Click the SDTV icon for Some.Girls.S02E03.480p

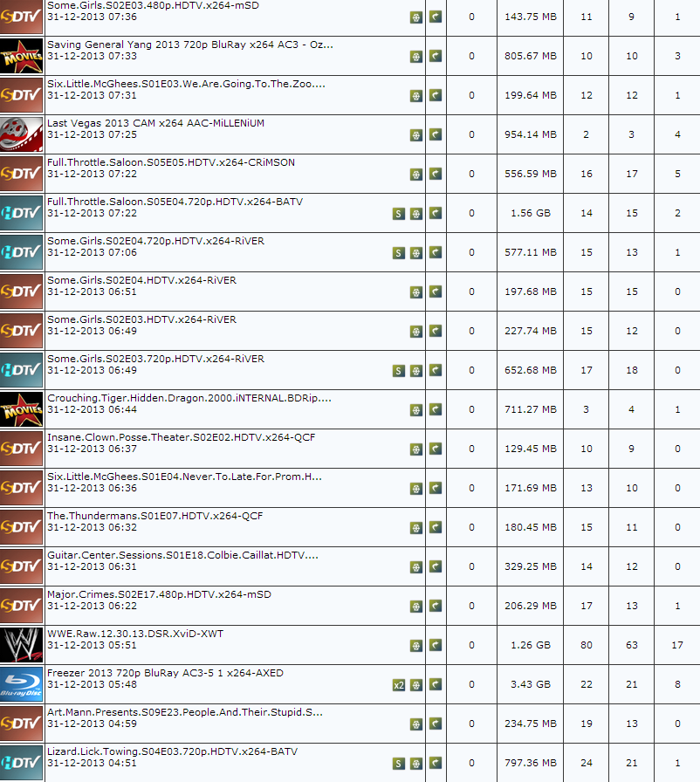(22, 17)
